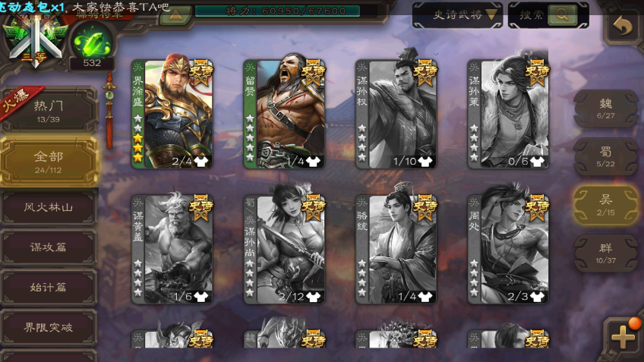
Task: Open the 界限突破 category
Action: point(49,328)
